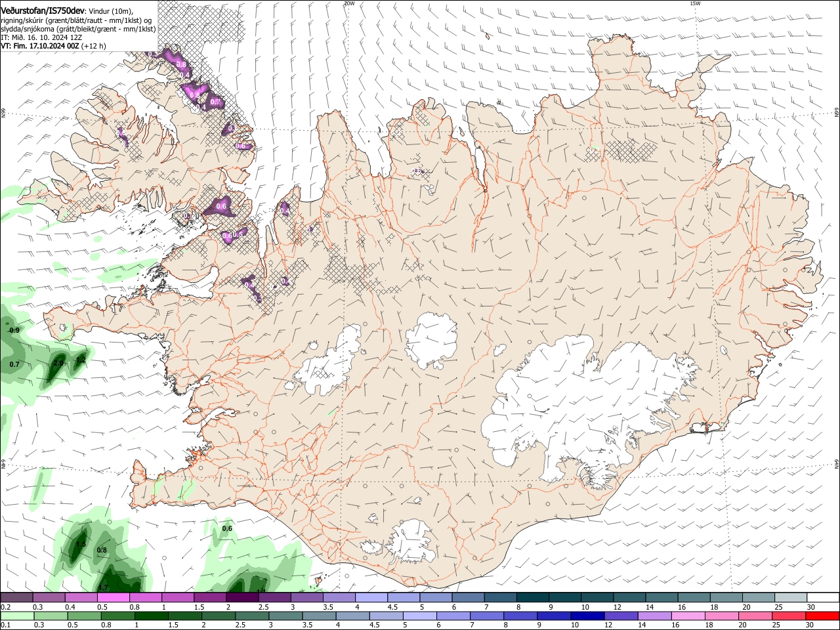840x630 pixels.
Task: Click the '0.1' label under lower legend row
Action: [x=6, y=625]
